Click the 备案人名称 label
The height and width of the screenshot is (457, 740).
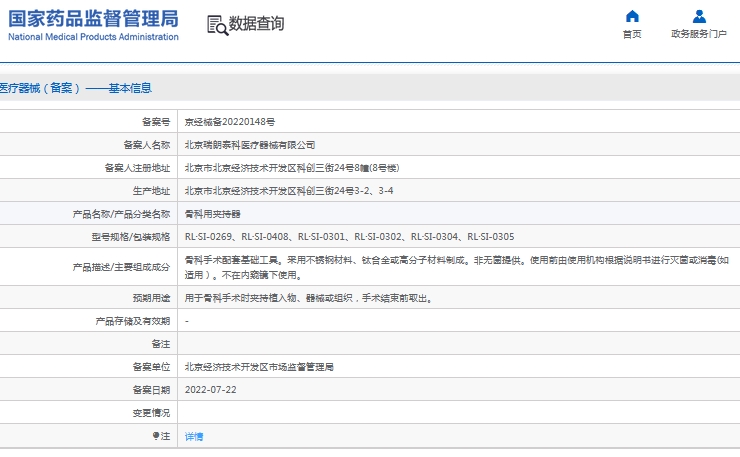147,145
